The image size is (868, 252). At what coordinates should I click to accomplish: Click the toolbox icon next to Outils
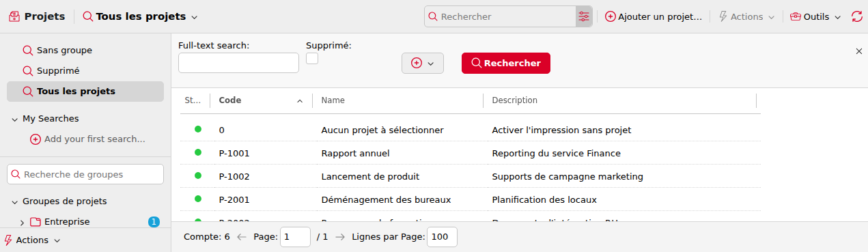[x=795, y=16]
